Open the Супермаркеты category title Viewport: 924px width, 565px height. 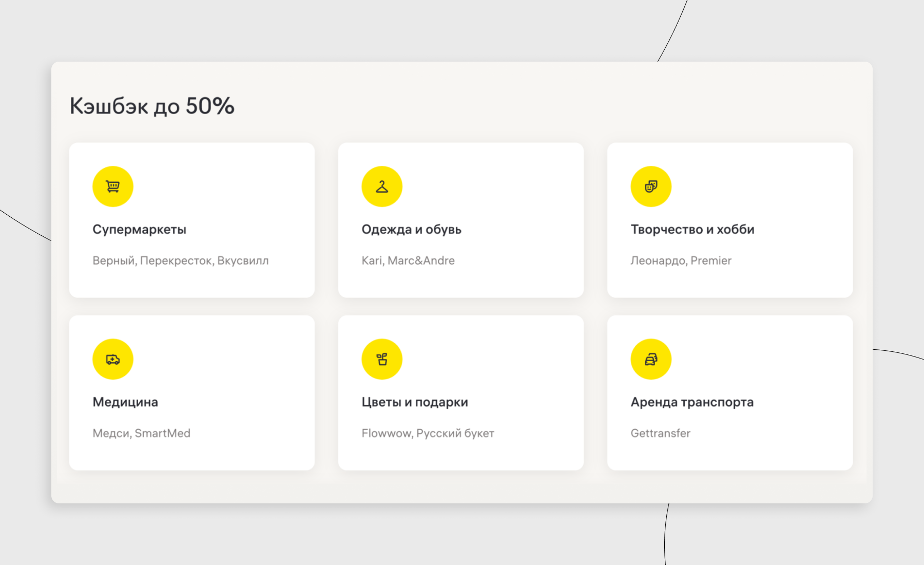139,230
